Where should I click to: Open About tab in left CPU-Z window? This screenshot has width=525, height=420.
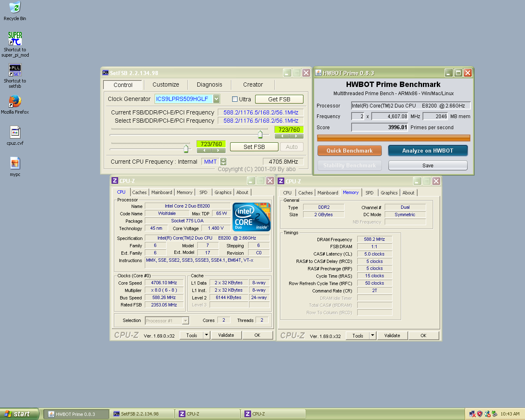(x=242, y=192)
